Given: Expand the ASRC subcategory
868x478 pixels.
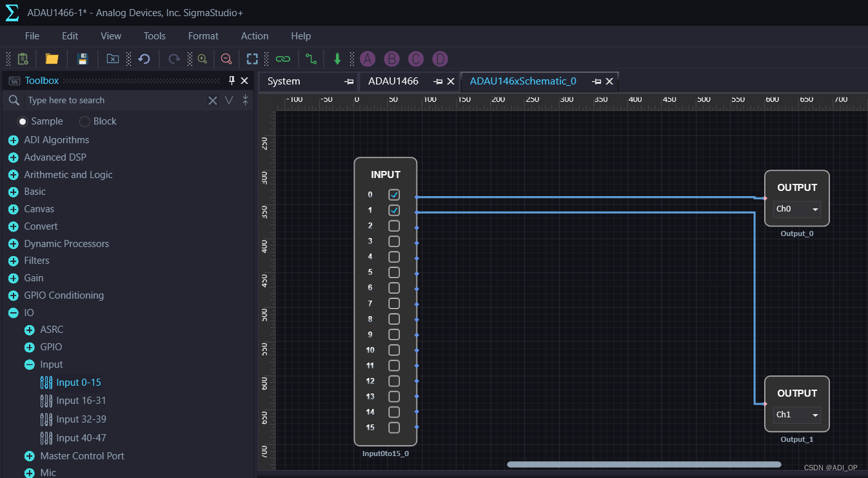Looking at the screenshot, I should [29, 330].
